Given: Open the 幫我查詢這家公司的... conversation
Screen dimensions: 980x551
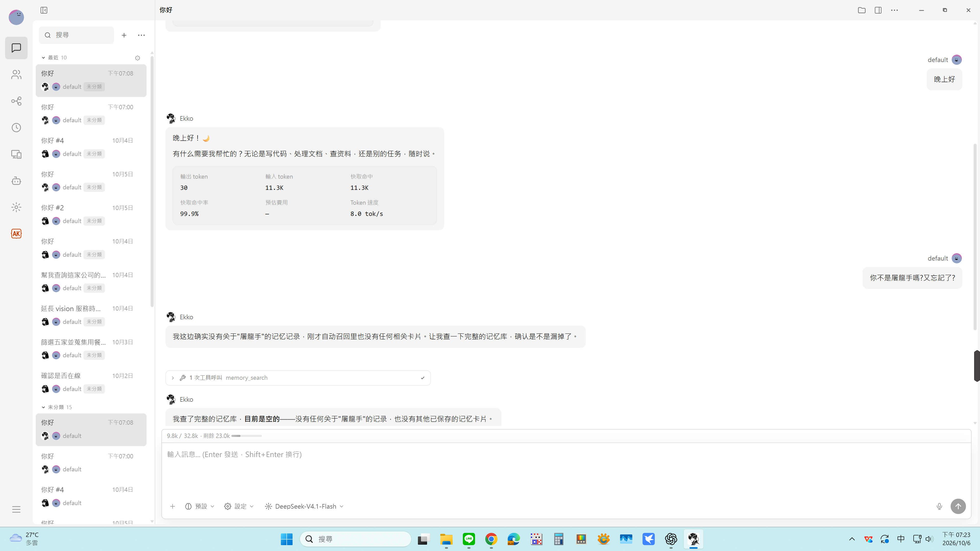Looking at the screenshot, I should coord(91,282).
